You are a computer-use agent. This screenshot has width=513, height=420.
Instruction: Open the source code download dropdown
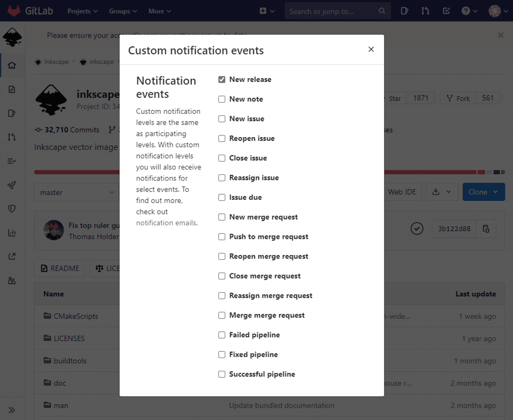442,192
